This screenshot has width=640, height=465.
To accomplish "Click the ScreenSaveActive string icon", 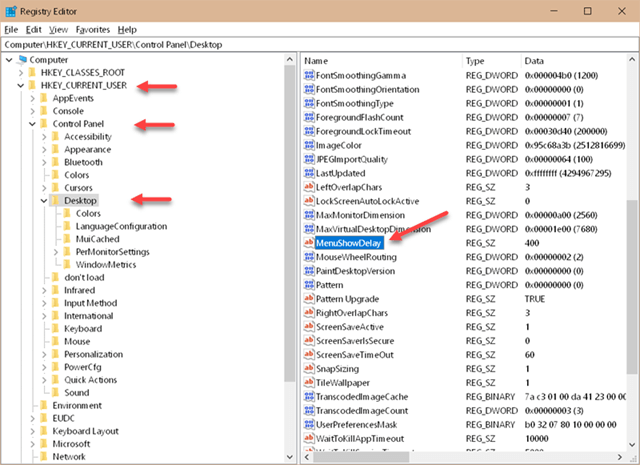I will coord(309,327).
